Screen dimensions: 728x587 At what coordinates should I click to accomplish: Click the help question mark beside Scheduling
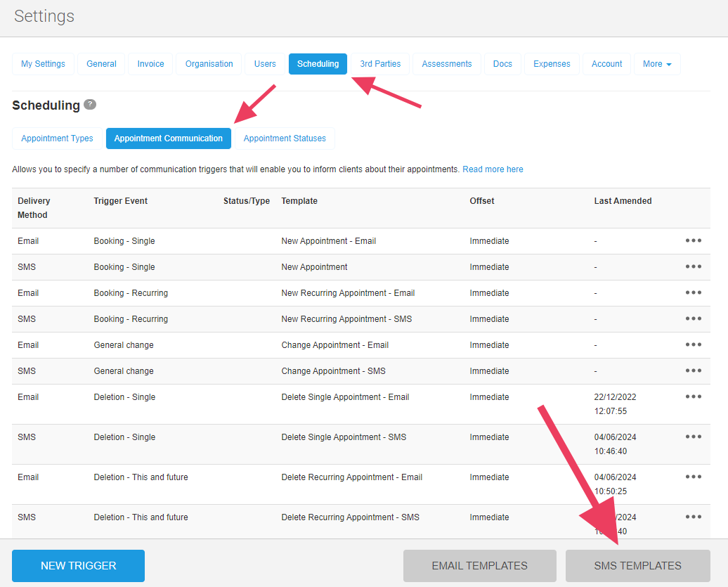pos(89,105)
